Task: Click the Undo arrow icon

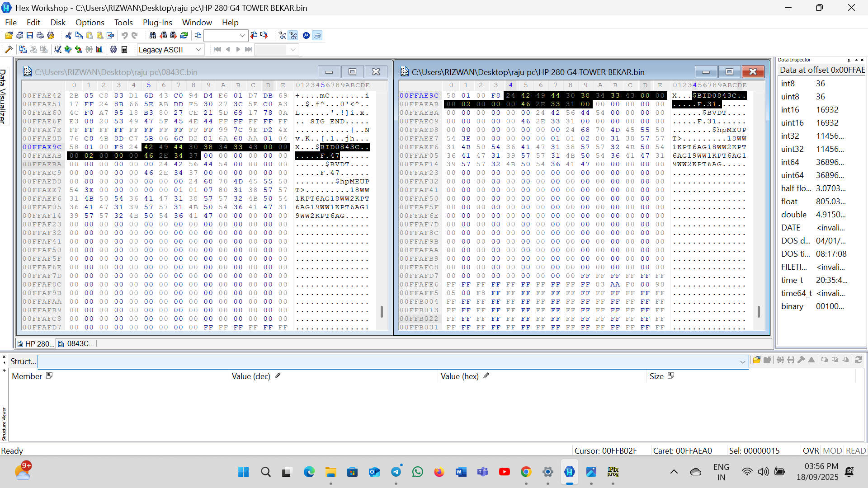Action: (124, 35)
